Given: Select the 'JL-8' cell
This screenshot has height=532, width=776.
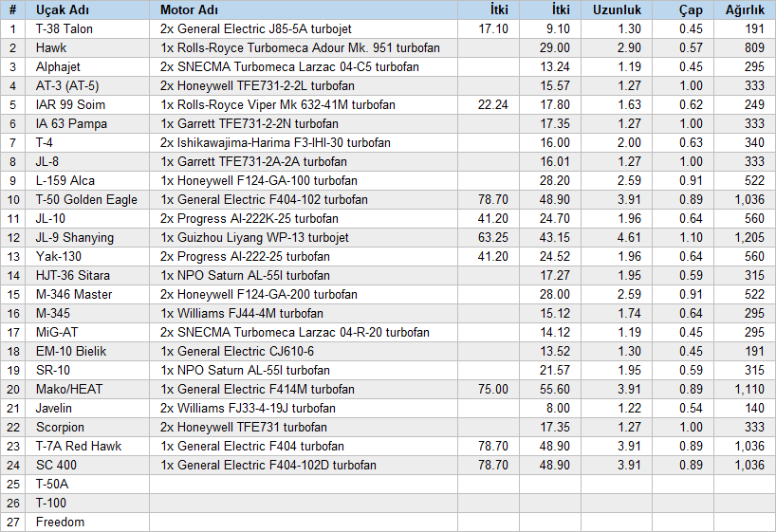Looking at the screenshot, I should 87,162.
